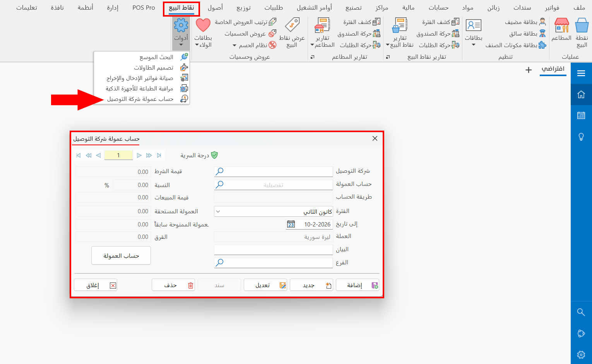Open بطاقة مضيف using the host person icon

(542, 22)
